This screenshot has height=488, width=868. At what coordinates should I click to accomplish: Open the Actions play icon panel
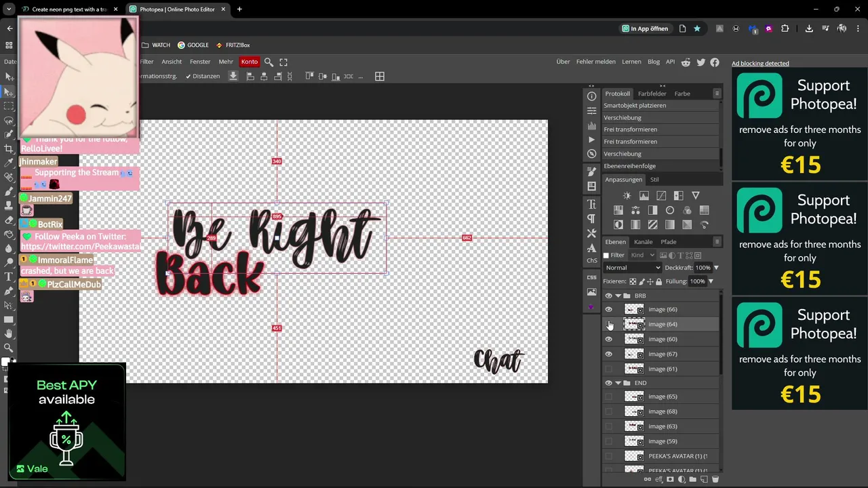pos(591,140)
